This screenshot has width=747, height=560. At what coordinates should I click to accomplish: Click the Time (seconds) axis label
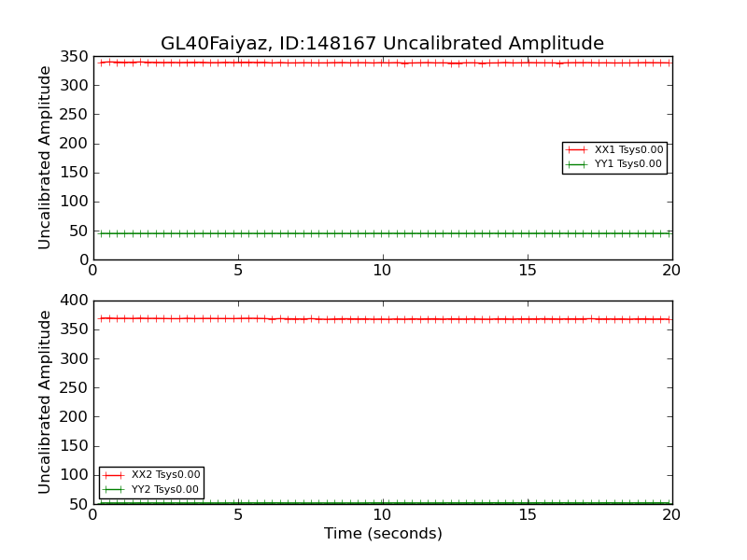tap(383, 534)
